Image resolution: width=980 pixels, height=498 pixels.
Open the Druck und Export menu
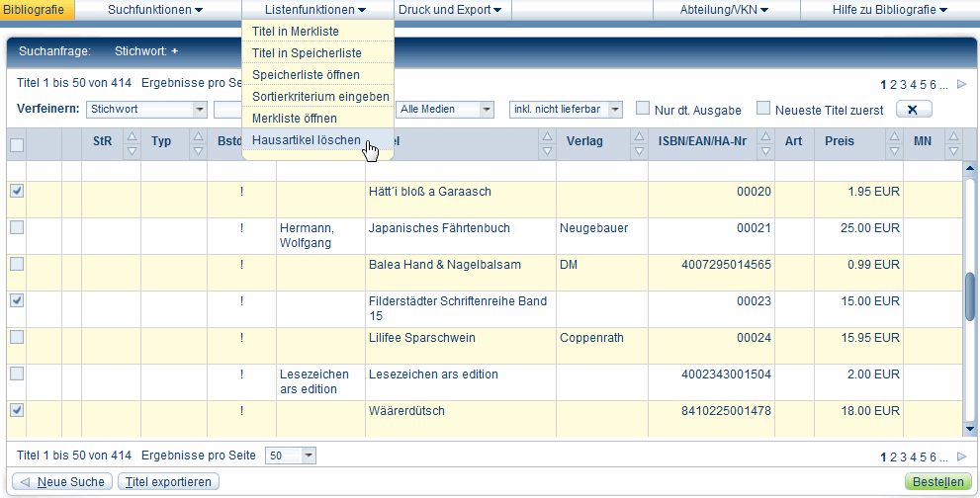(449, 10)
